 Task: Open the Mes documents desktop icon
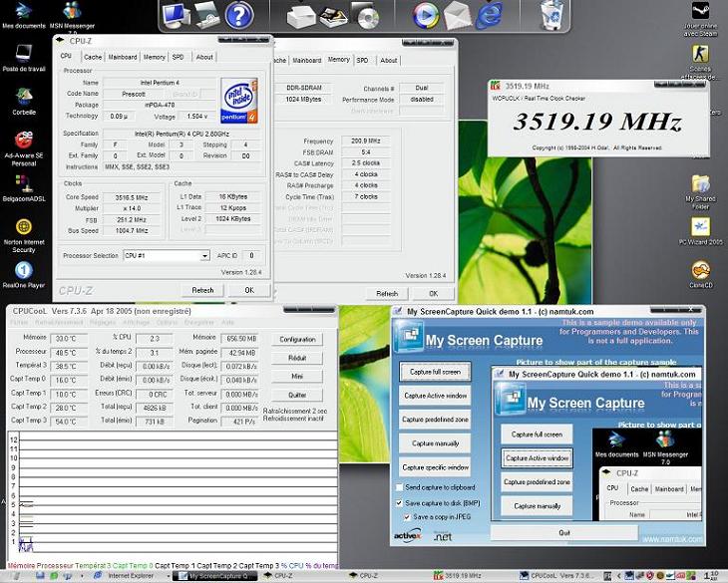click(x=23, y=14)
